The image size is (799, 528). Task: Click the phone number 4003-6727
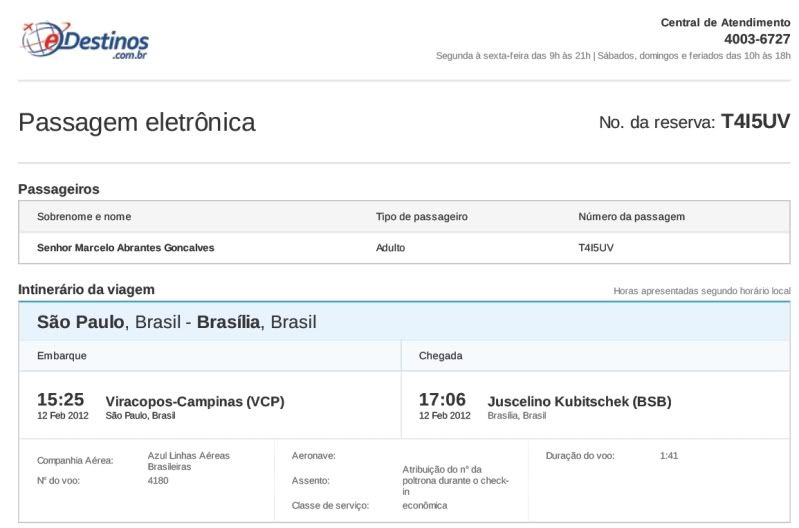[757, 39]
